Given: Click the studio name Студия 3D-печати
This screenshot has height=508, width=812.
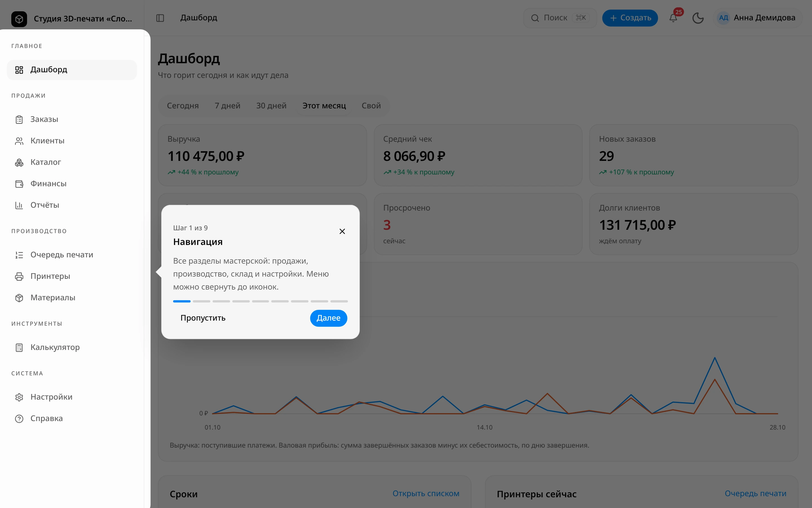Looking at the screenshot, I should click(x=83, y=18).
